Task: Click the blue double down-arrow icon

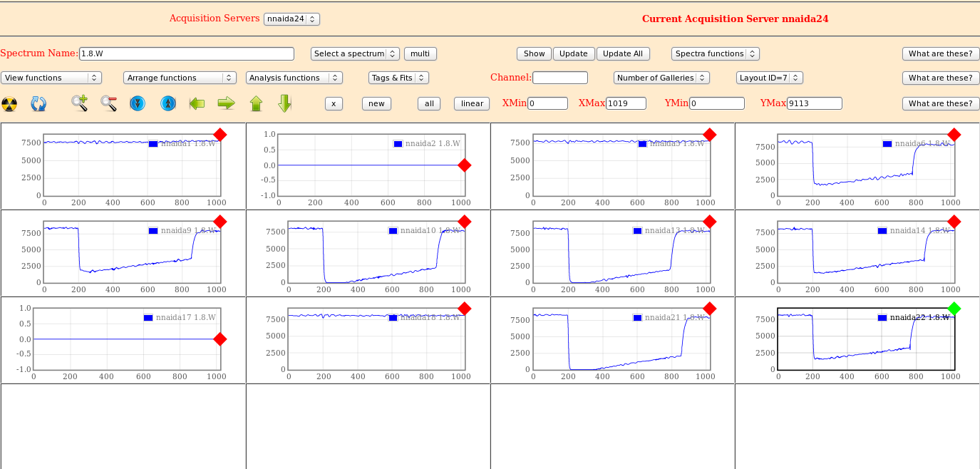Action: [138, 103]
